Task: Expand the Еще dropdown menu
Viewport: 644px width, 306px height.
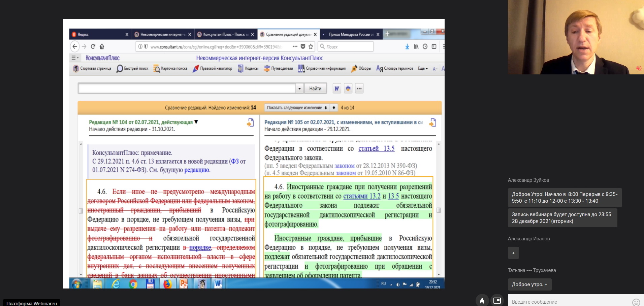Action: coord(423,69)
